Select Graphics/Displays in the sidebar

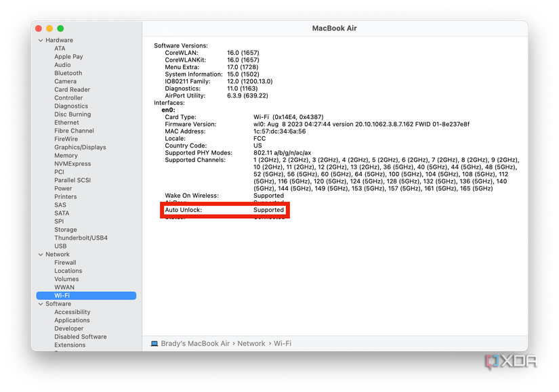[x=79, y=147]
